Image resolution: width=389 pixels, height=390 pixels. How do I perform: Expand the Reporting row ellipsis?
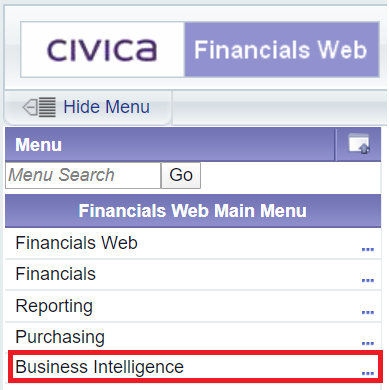(x=368, y=312)
